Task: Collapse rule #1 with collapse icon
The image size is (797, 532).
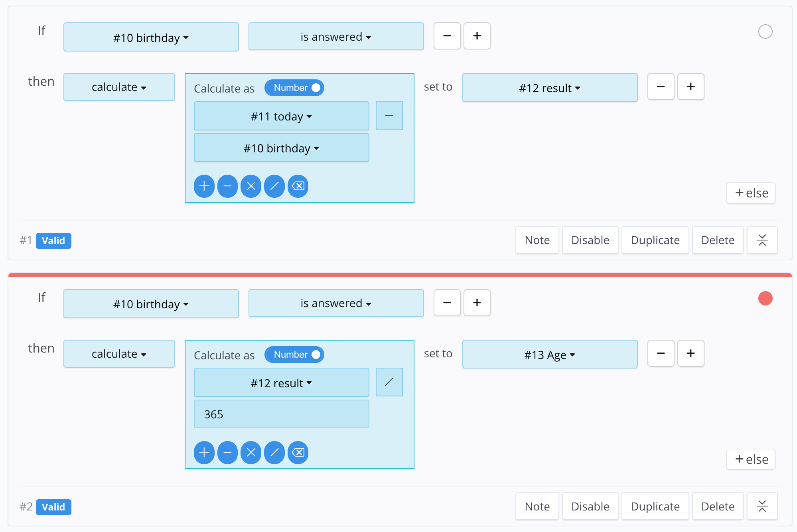Action: [762, 240]
